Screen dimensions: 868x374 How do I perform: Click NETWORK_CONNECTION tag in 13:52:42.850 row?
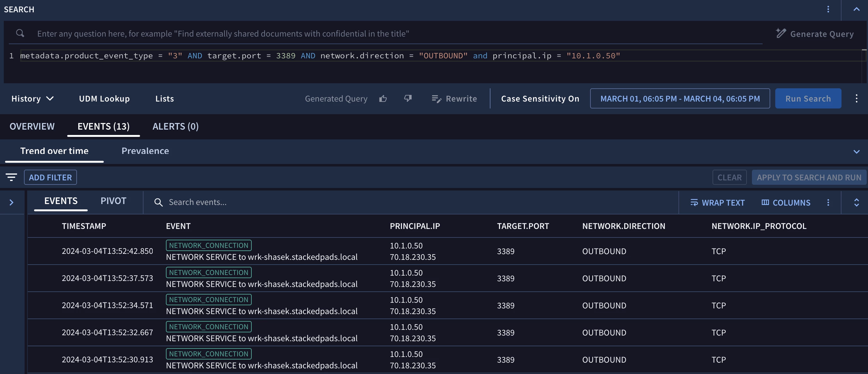208,245
